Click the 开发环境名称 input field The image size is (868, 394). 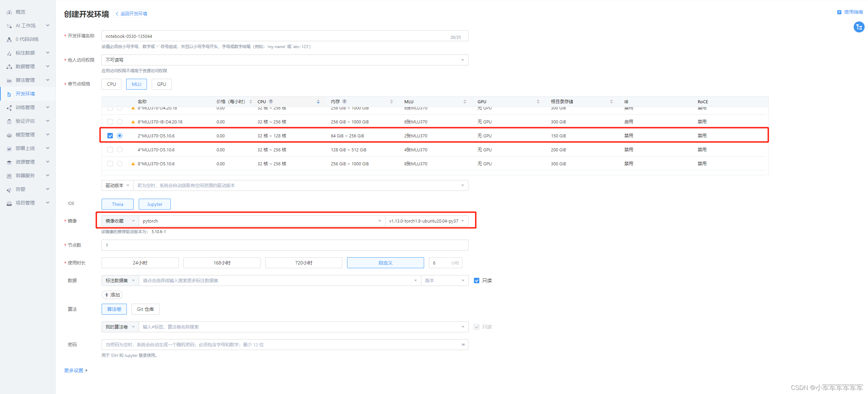pos(273,36)
